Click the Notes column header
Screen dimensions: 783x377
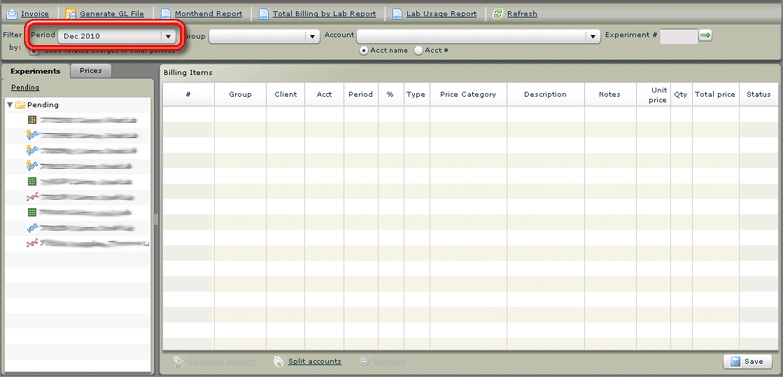tap(610, 94)
